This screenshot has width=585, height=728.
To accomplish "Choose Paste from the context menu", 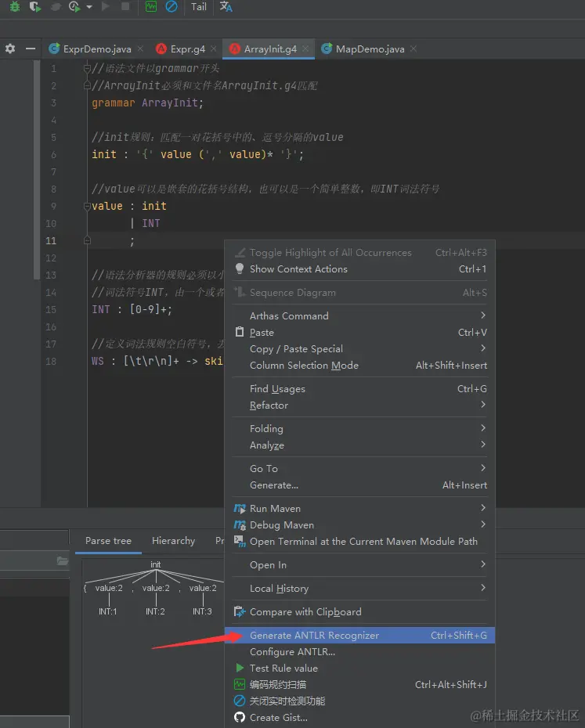I will click(x=359, y=333).
